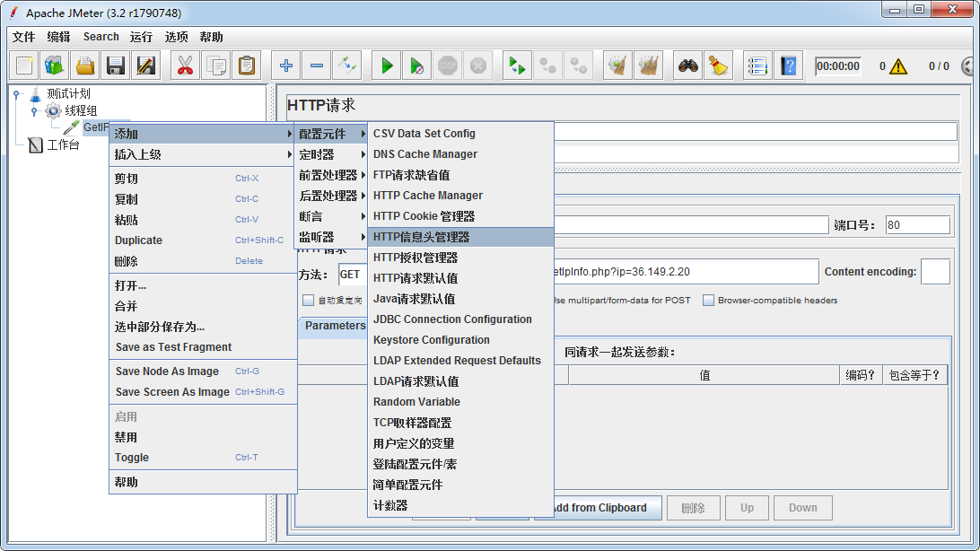Choose CSV Data Set Config
980x551 pixels.
(x=460, y=134)
